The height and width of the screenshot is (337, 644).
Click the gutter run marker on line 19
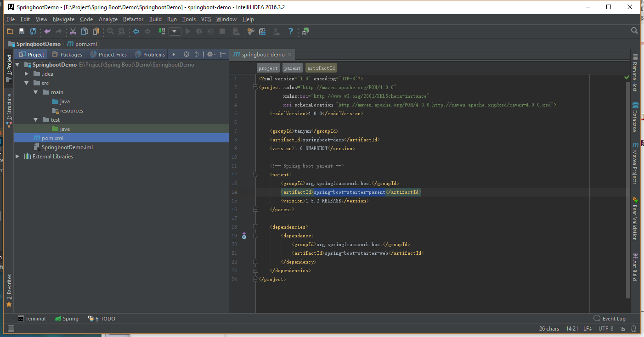[244, 236]
